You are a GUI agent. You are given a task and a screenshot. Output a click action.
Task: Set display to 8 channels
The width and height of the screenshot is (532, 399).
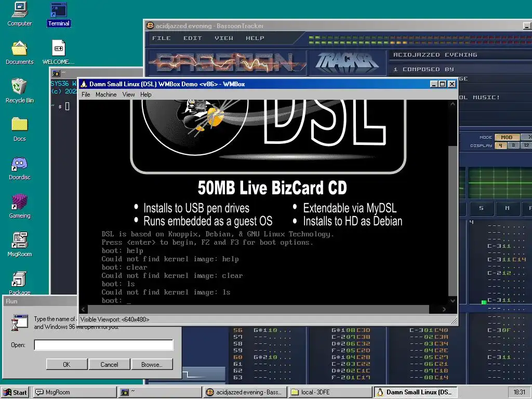pyautogui.click(x=514, y=145)
